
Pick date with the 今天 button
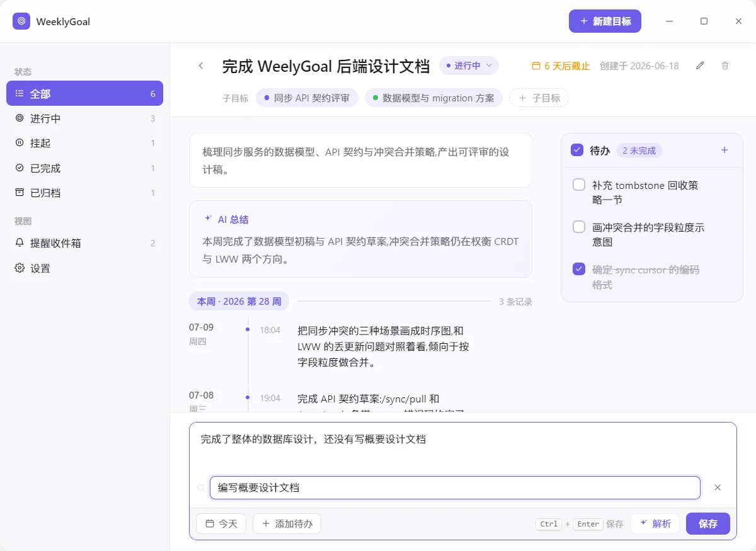[x=221, y=523]
